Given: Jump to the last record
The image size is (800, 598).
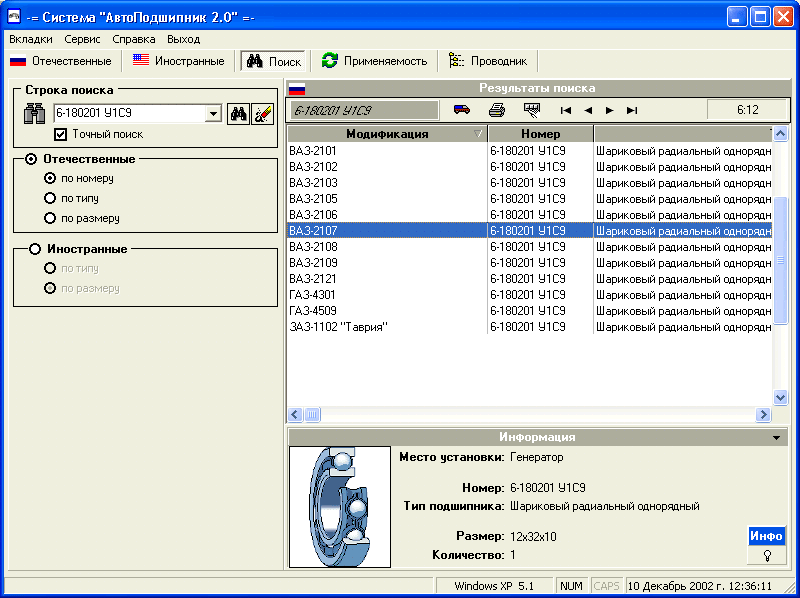Looking at the screenshot, I should pos(632,110).
